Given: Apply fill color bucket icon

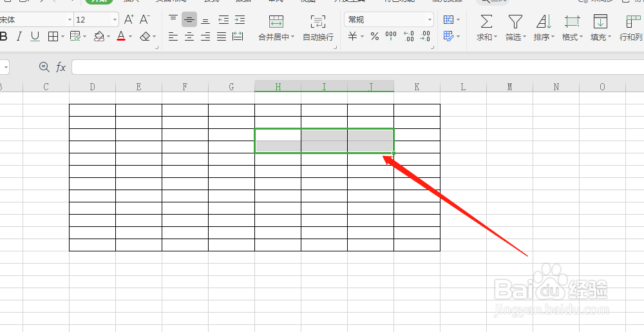Looking at the screenshot, I should click(99, 37).
